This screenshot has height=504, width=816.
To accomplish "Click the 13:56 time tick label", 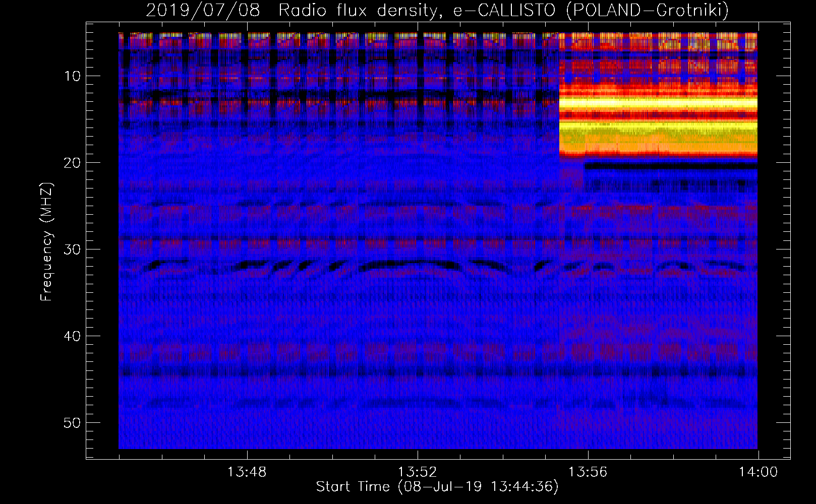I will pyautogui.click(x=588, y=472).
